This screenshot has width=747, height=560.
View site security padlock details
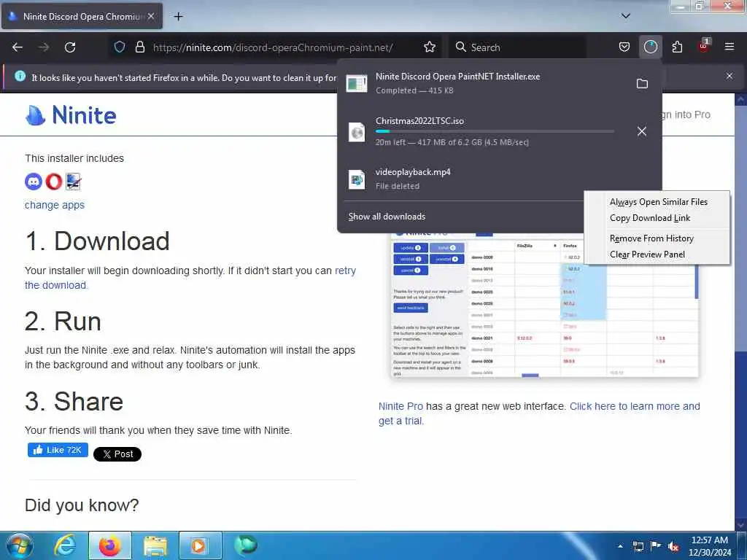[139, 47]
